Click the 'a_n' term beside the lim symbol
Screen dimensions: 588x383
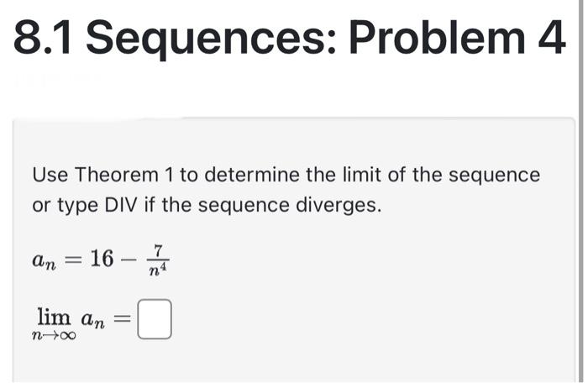(x=93, y=321)
